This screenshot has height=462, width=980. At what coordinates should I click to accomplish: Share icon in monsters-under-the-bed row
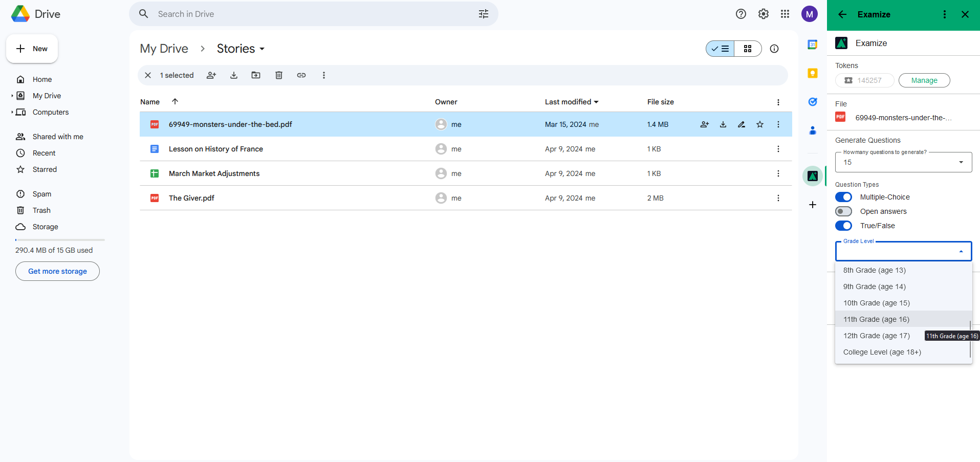click(705, 124)
